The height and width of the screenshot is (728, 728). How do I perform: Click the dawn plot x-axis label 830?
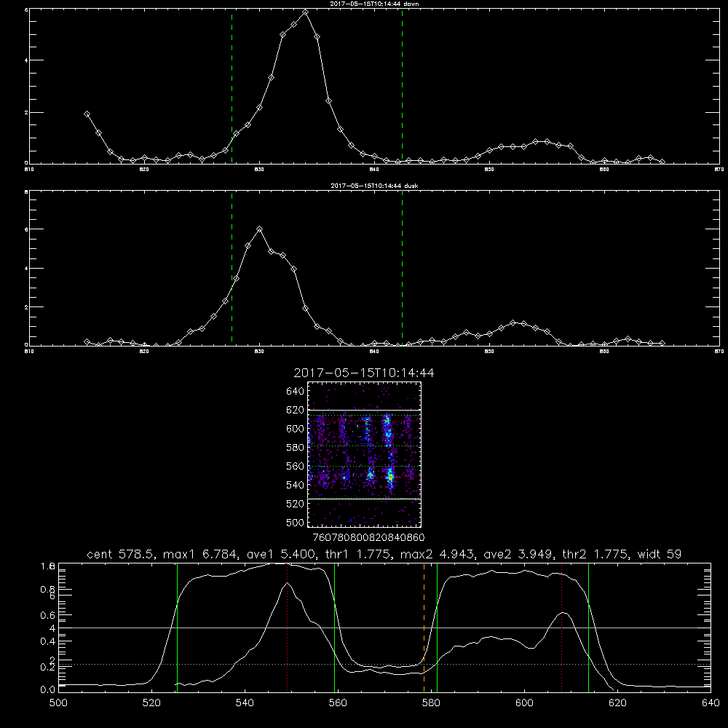(x=259, y=170)
